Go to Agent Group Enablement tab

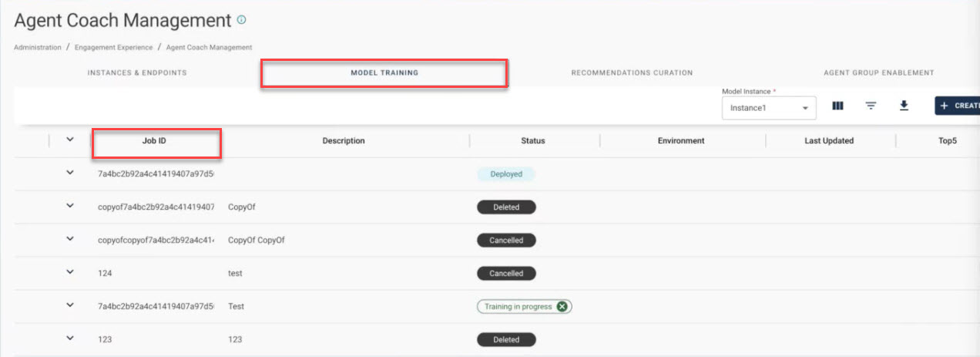pyautogui.click(x=878, y=73)
